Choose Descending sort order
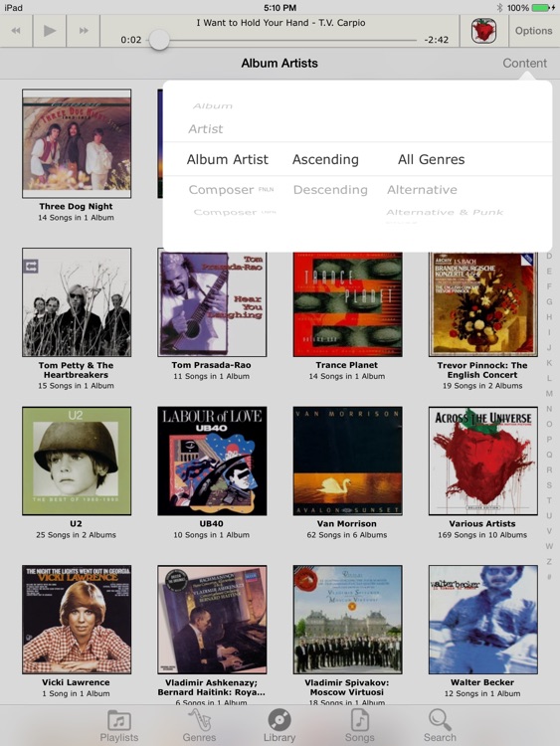560x746 pixels. 330,190
